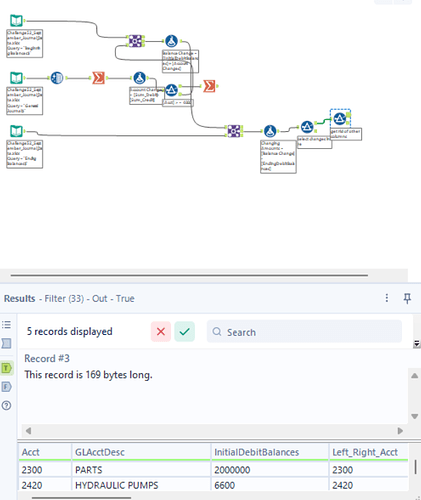Sort by the GLAcctDesc column header
The height and width of the screenshot is (500, 421).
100,452
